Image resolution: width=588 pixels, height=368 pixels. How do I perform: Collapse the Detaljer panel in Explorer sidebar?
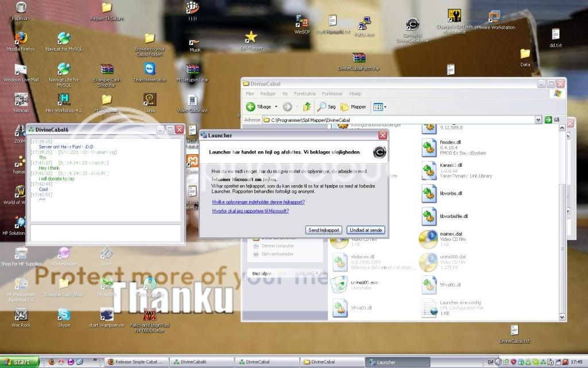click(316, 273)
